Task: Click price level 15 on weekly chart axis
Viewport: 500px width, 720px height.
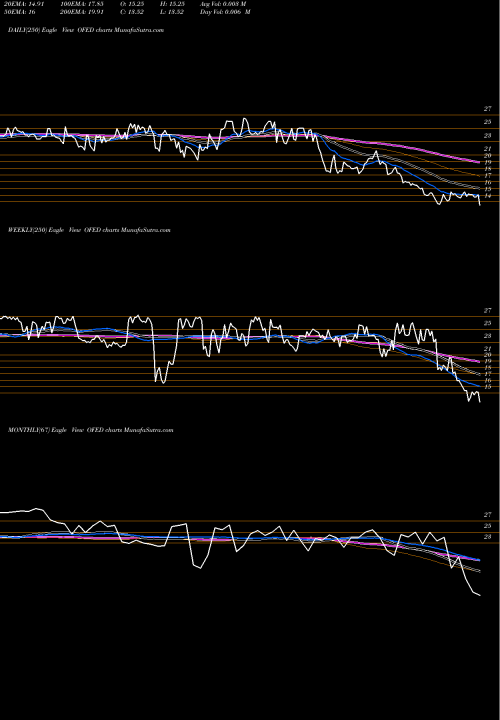Action: (x=488, y=387)
